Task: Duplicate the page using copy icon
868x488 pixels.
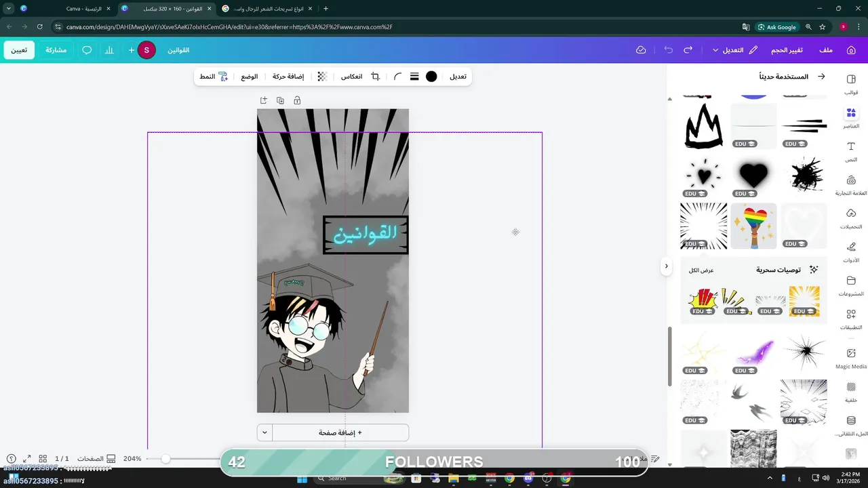Action: 280,100
